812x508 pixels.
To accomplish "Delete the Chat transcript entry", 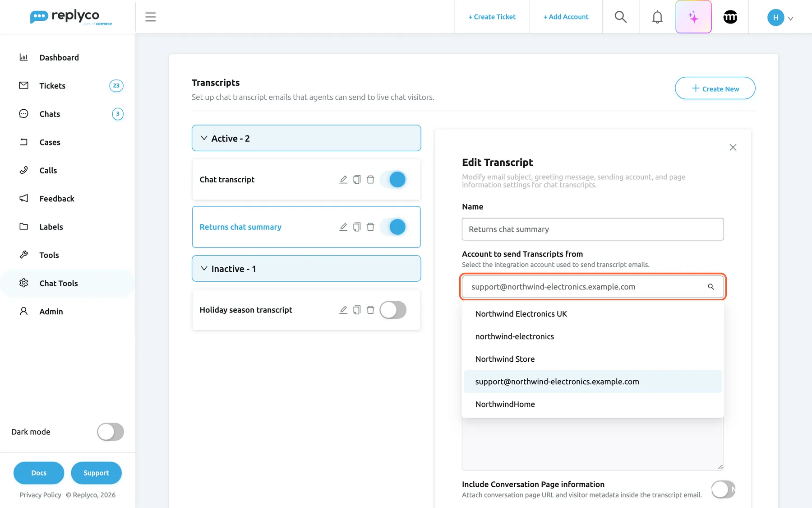I will [370, 180].
